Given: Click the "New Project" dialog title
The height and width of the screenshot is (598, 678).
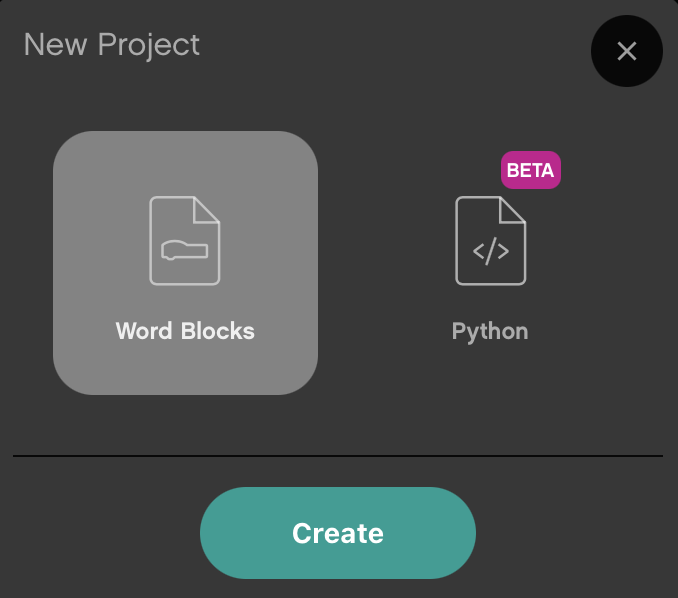Looking at the screenshot, I should pos(112,45).
